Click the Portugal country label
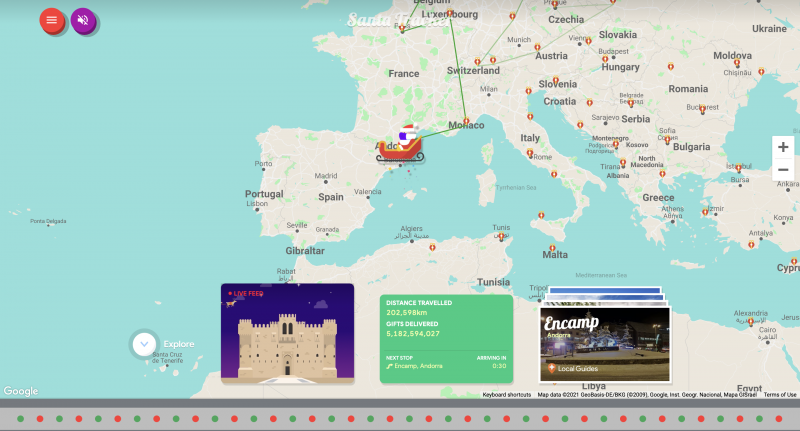Screen dimensions: 800x431 pyautogui.click(x=264, y=194)
